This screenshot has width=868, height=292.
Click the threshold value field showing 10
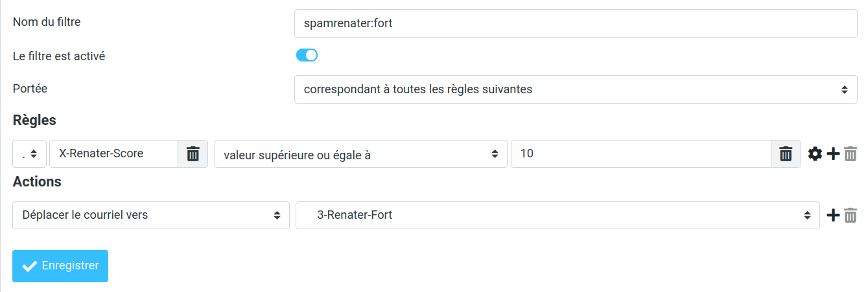point(640,154)
